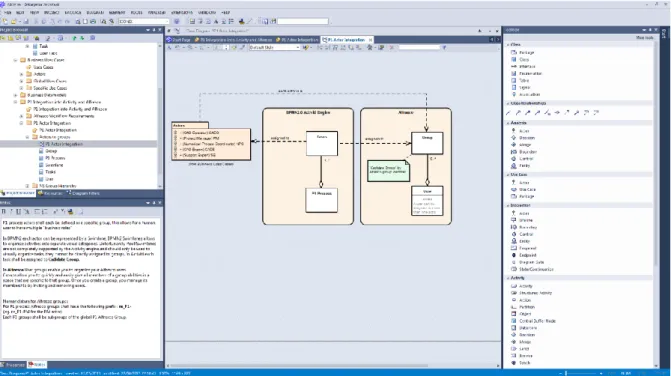
Task: Switch to the Properties tab at bottom
Action: (13, 365)
